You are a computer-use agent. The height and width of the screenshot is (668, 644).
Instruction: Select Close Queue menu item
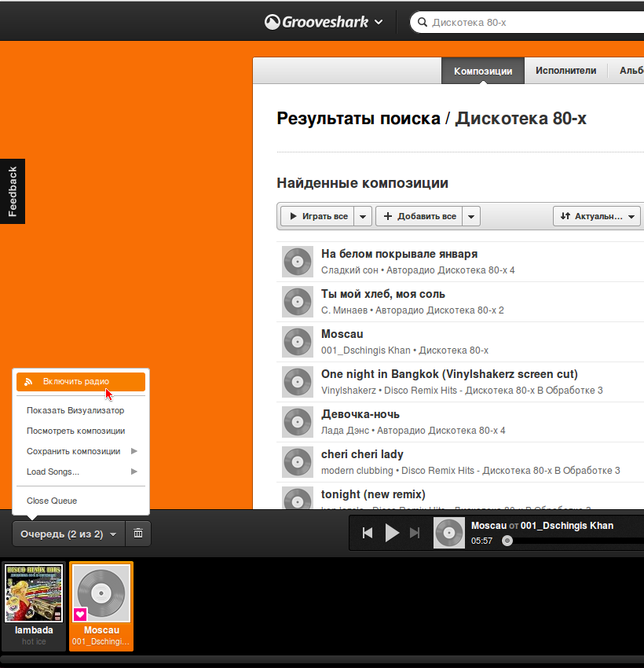(81, 501)
